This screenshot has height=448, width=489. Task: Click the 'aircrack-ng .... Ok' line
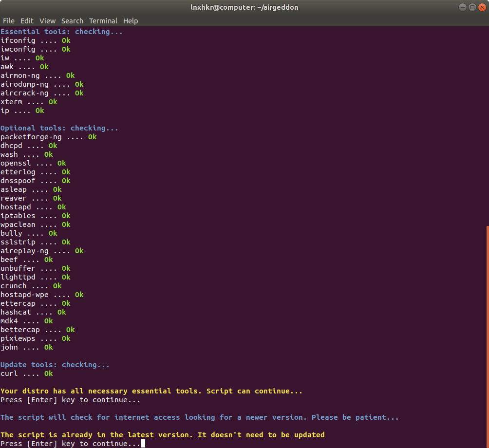[42, 93]
